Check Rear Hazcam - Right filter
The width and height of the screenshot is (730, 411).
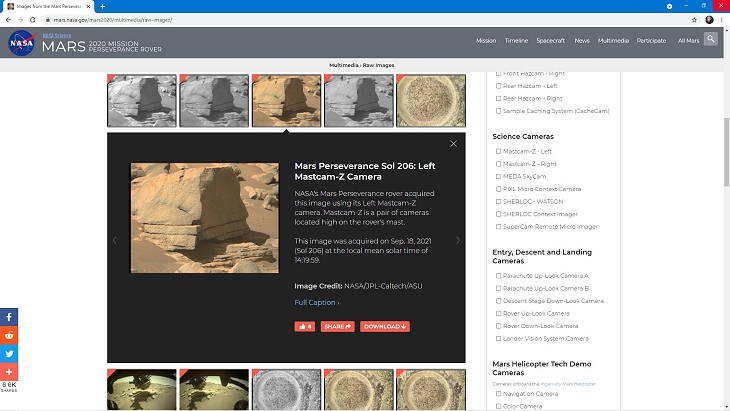coord(499,99)
